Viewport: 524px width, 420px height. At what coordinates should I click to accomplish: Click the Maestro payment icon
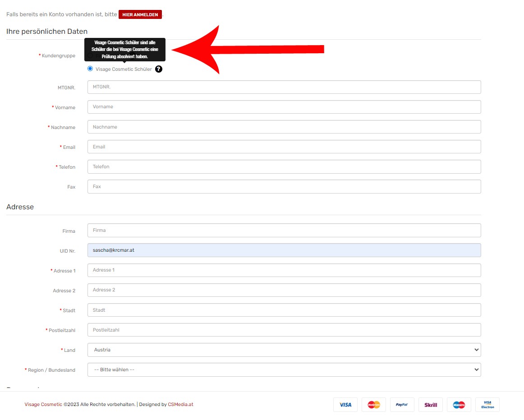(x=459, y=405)
